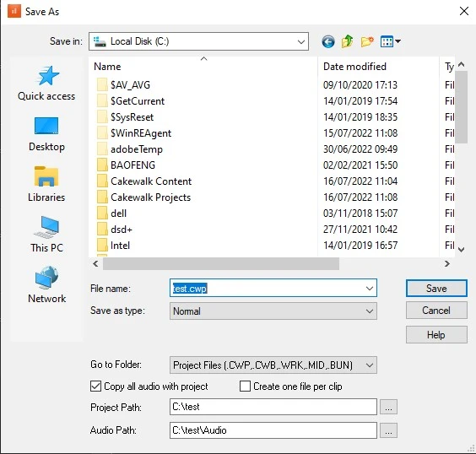Select Desktop in the places sidebar
Image resolution: width=476 pixels, height=454 pixels.
click(46, 134)
